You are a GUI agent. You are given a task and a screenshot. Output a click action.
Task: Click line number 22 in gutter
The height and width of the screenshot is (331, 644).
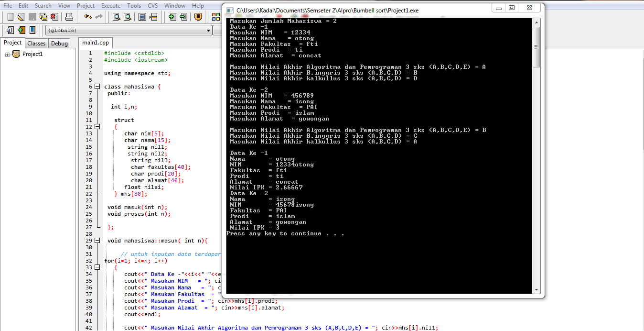89,194
